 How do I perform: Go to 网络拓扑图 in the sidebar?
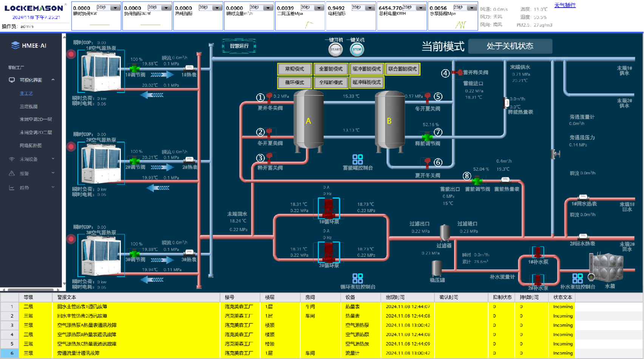(31, 145)
